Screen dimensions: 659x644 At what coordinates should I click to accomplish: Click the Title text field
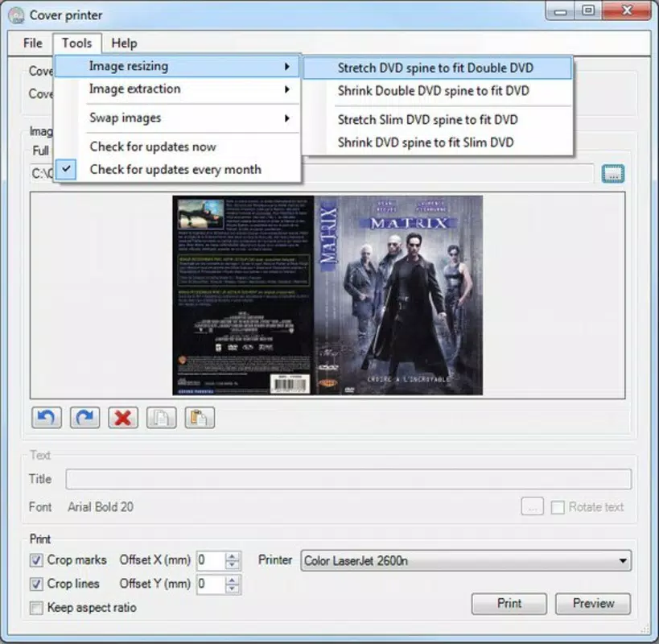348,479
